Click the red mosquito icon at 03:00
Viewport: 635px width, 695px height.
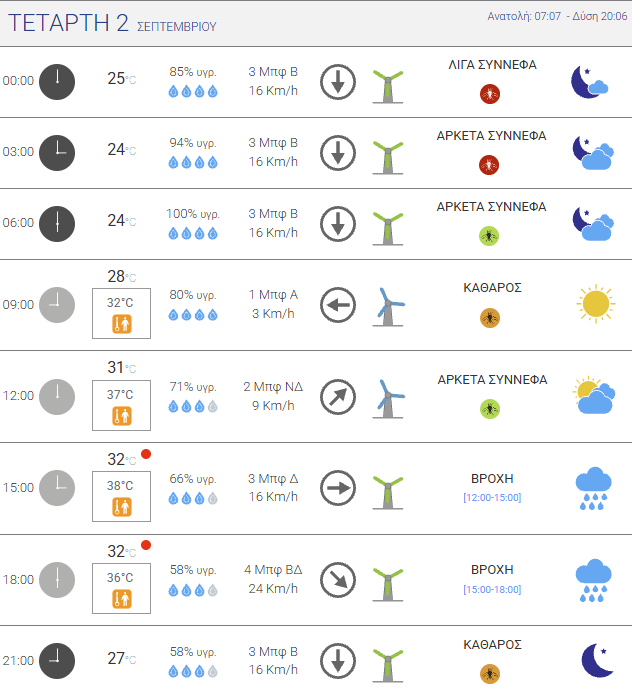click(489, 165)
